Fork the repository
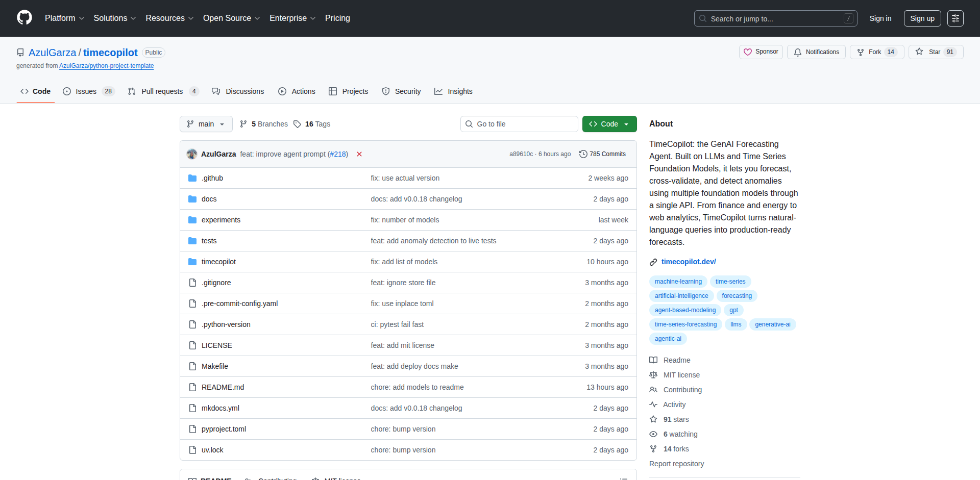The image size is (980, 480). pos(876,52)
